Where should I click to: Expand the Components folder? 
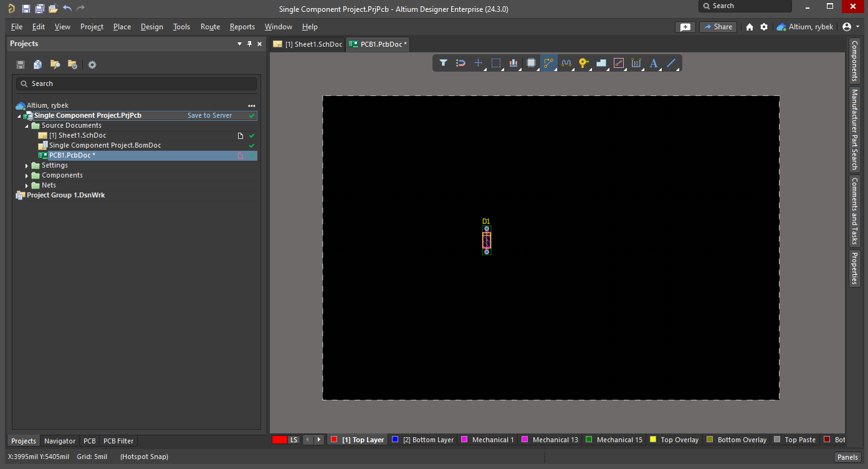27,176
